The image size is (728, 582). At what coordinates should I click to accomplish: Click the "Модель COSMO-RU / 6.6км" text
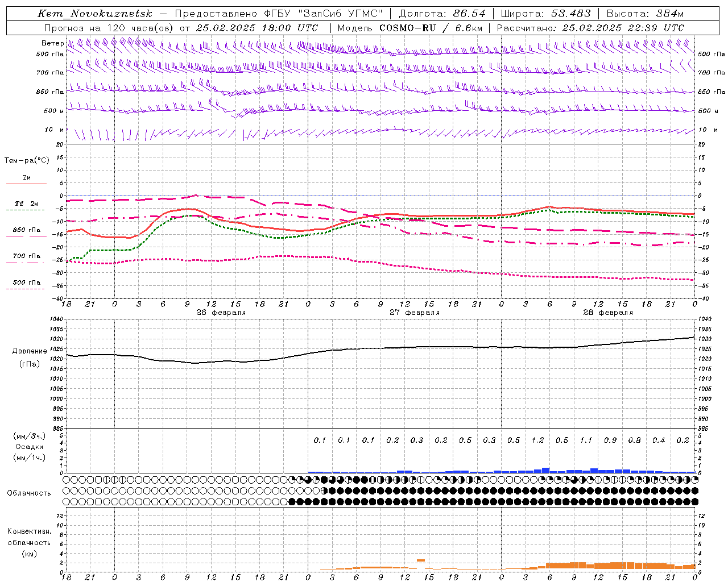410,28
